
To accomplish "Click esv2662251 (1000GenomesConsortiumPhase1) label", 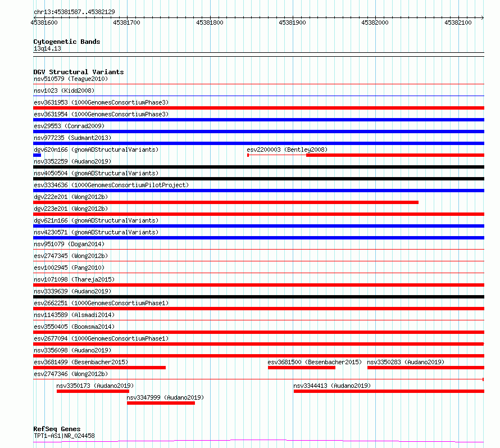I will pyautogui.click(x=101, y=303).
